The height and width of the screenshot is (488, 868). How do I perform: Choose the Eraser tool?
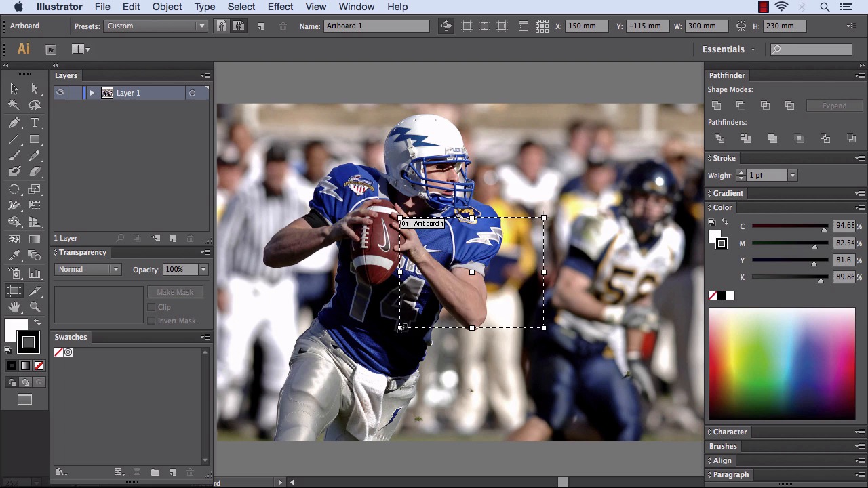point(35,172)
